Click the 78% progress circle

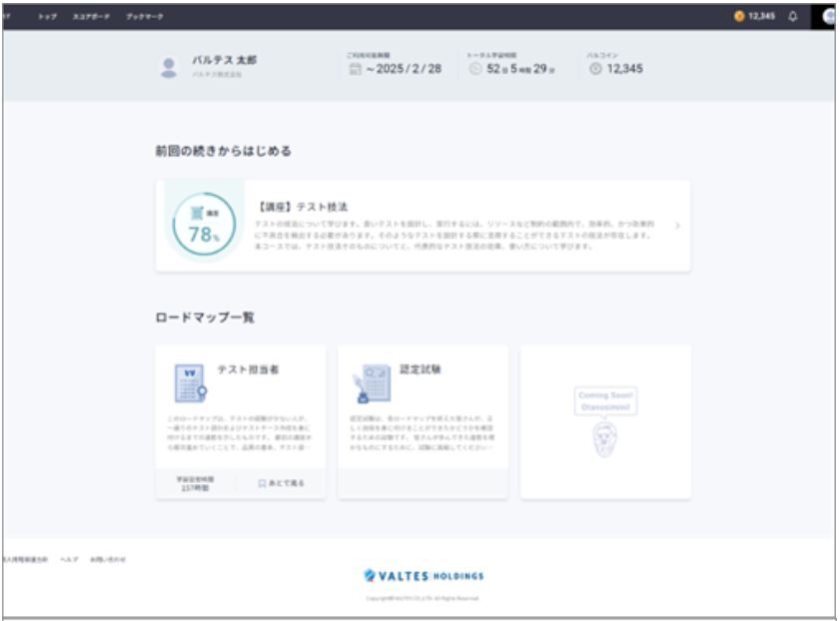click(x=204, y=224)
